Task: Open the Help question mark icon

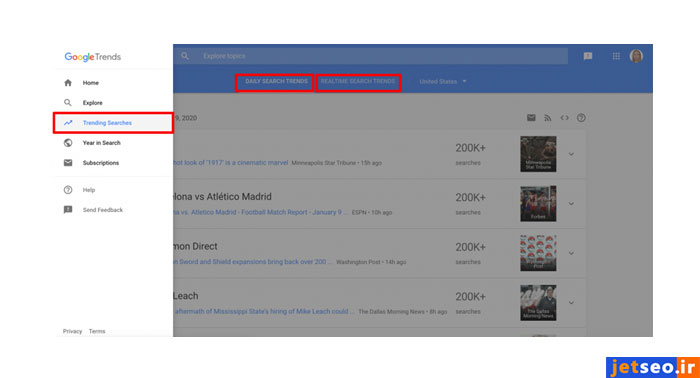Action: (x=68, y=190)
